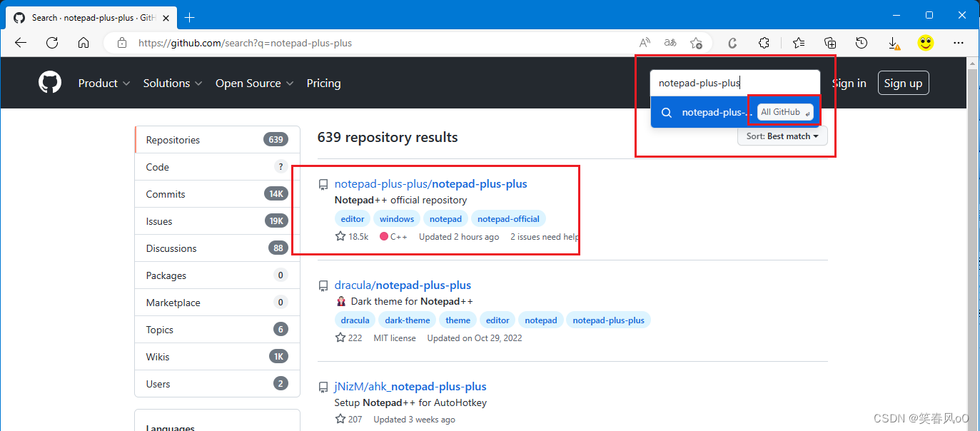Screen dimensions: 980x431
Task: Add this page to favorites star icon
Action: pos(696,43)
